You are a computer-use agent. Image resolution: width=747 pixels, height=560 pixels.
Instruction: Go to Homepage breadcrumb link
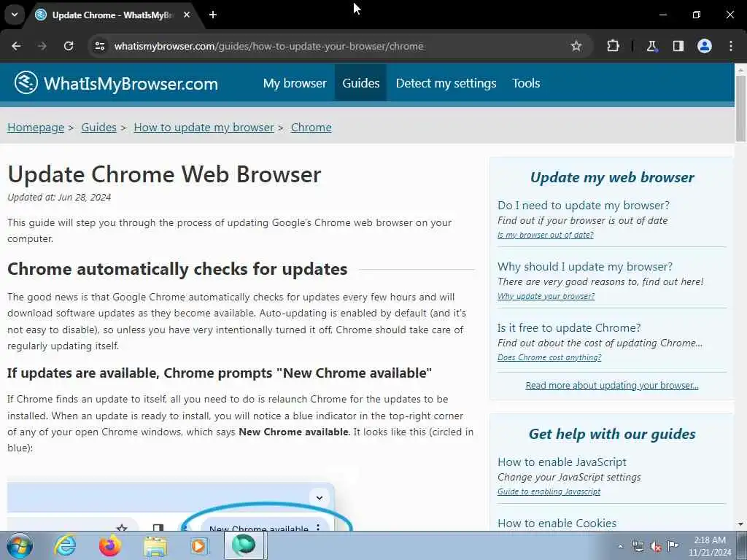pos(36,128)
